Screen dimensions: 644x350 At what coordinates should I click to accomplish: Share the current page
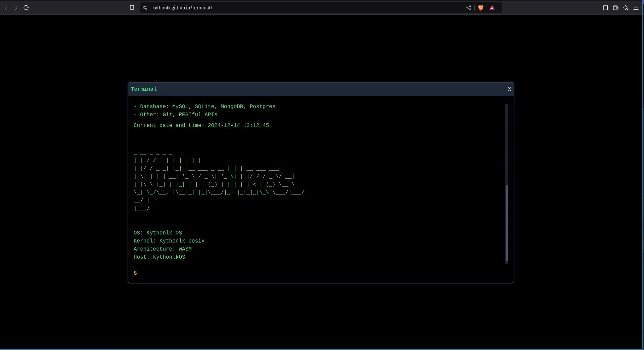coord(469,8)
